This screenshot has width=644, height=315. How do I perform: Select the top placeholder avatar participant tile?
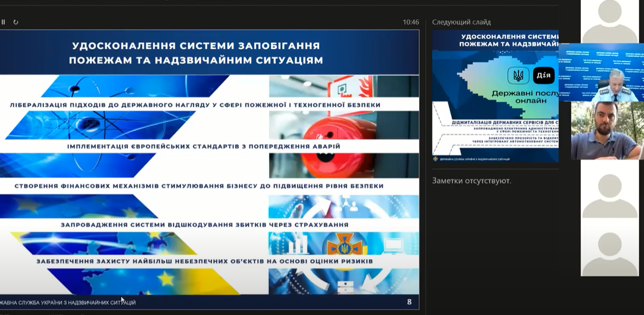609,21
